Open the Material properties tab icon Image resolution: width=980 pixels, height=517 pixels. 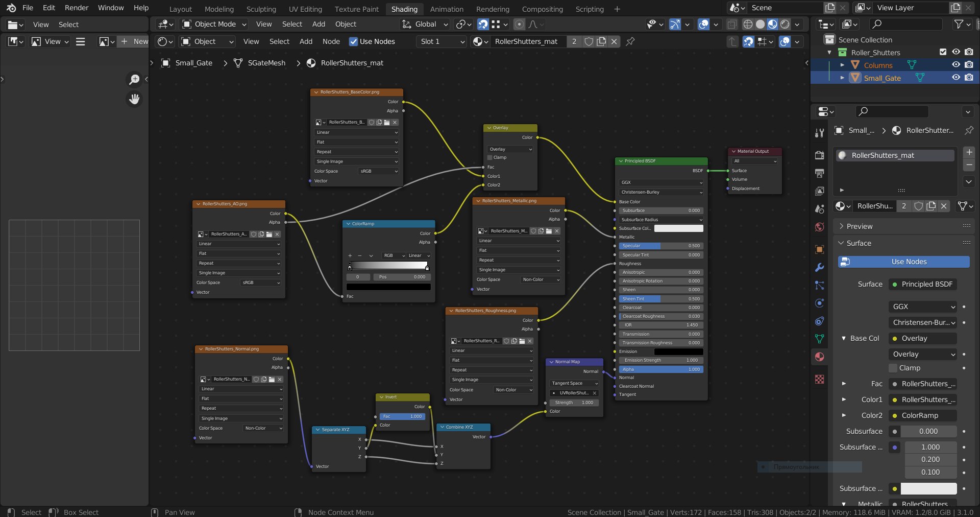coord(820,357)
